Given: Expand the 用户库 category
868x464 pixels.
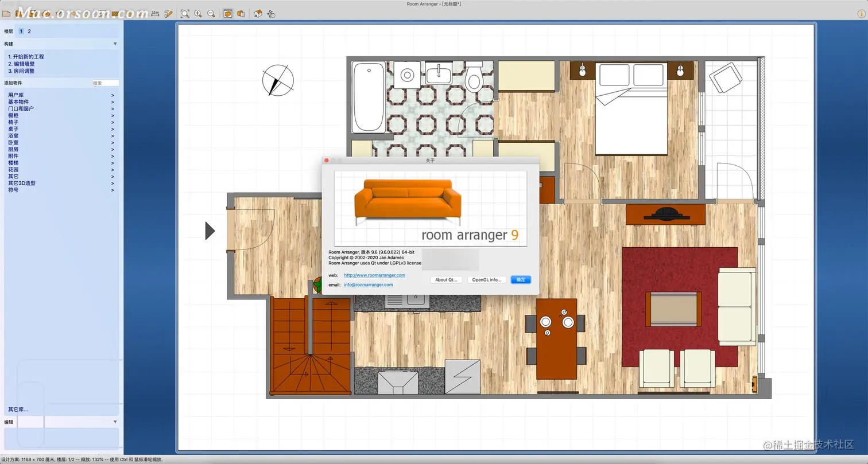Looking at the screenshot, I should click(60, 95).
